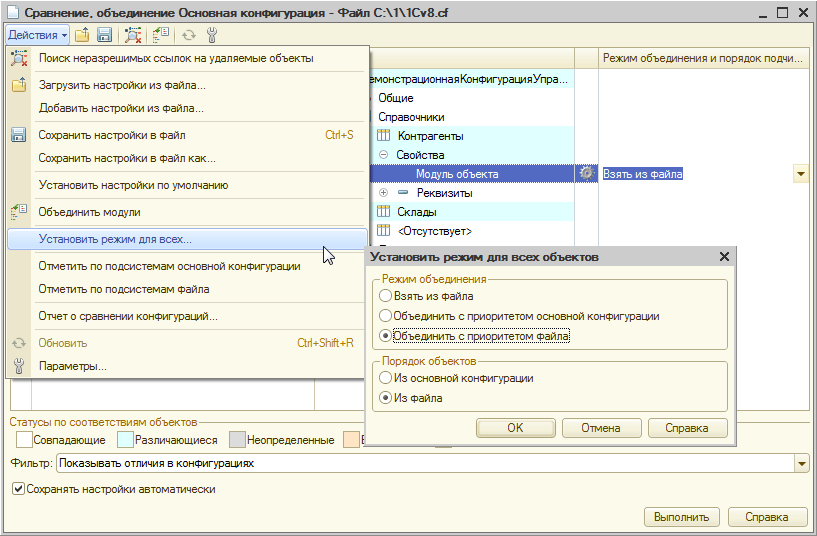This screenshot has height=536, width=817.
Task: Select Объединить с приоритетом основной конфигурации radio
Action: (x=385, y=316)
